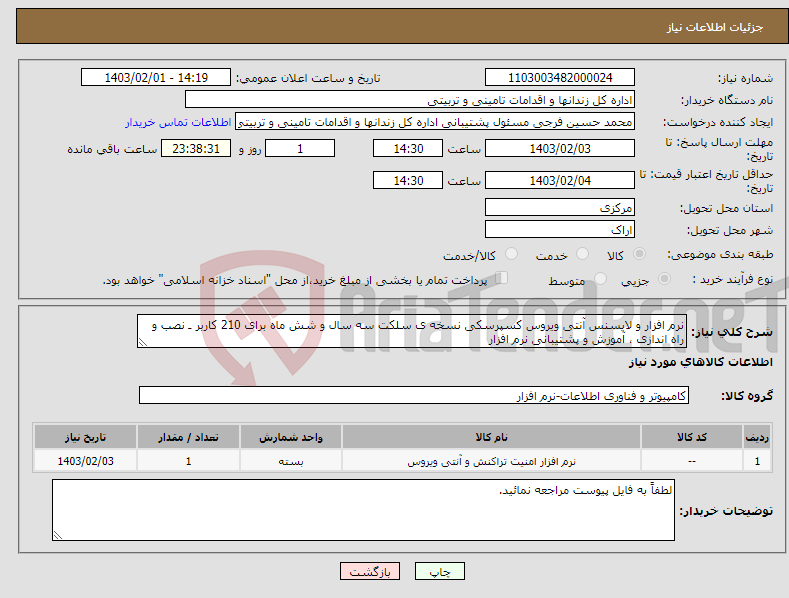Click the نرم افزار امنیت تراکنش و آنتی ویروس cell
Viewport: 789px width, 598px height.
491,461
